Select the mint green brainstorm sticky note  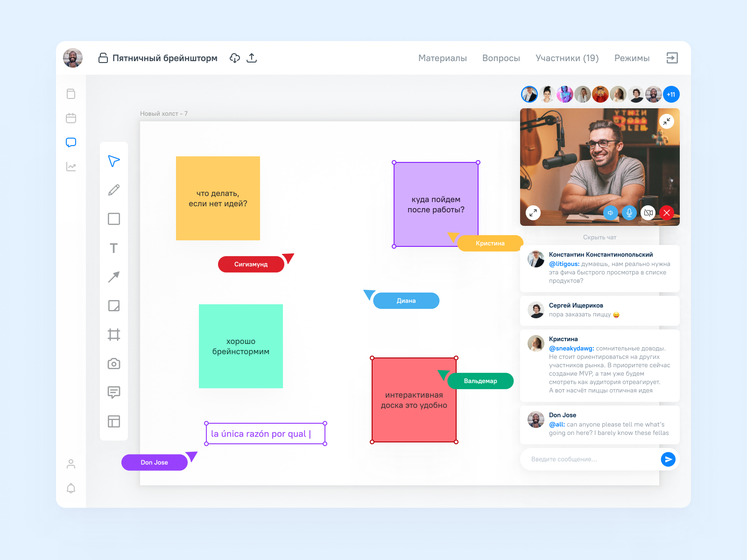coord(241,346)
